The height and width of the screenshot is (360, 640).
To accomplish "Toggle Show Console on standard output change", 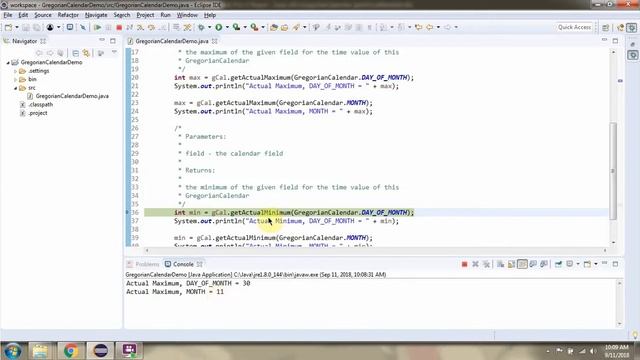I will tap(533, 264).
